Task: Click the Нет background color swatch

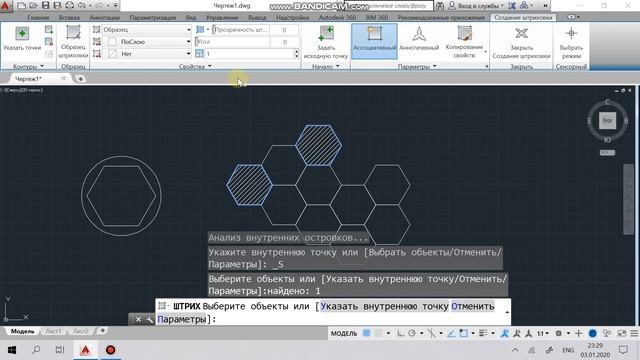Action: (x=112, y=53)
